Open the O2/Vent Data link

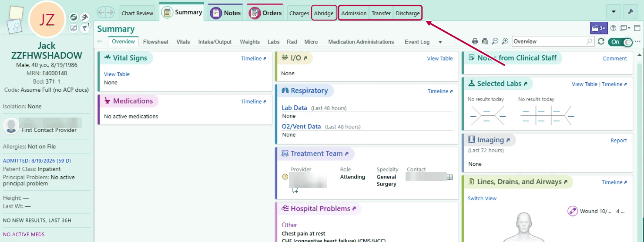tap(302, 126)
